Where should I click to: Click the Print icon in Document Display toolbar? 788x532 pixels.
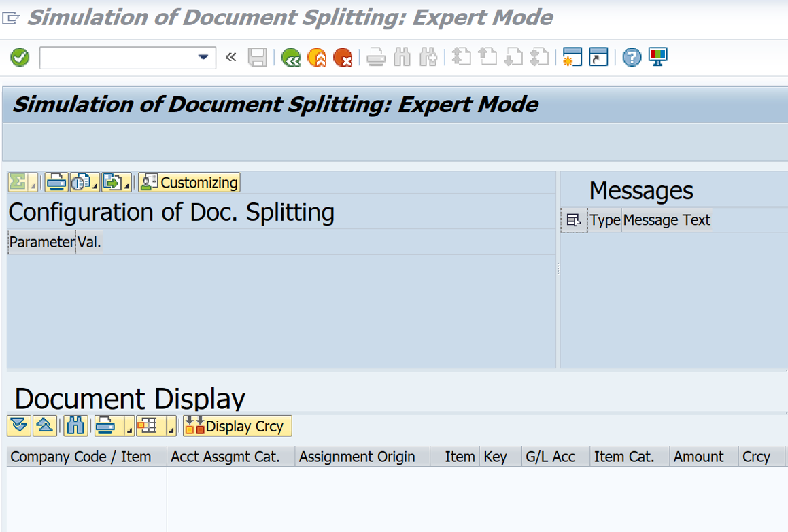click(x=107, y=426)
